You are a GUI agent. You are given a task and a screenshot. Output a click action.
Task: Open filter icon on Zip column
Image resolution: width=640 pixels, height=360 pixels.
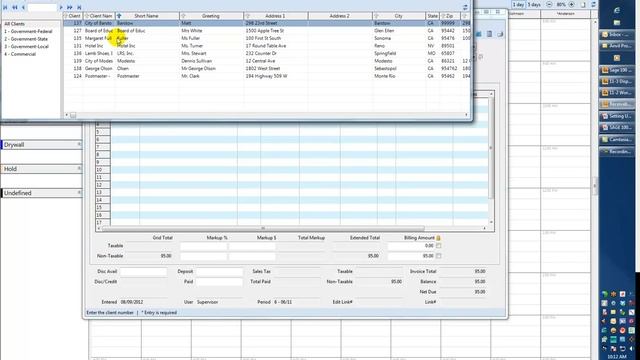click(x=443, y=16)
